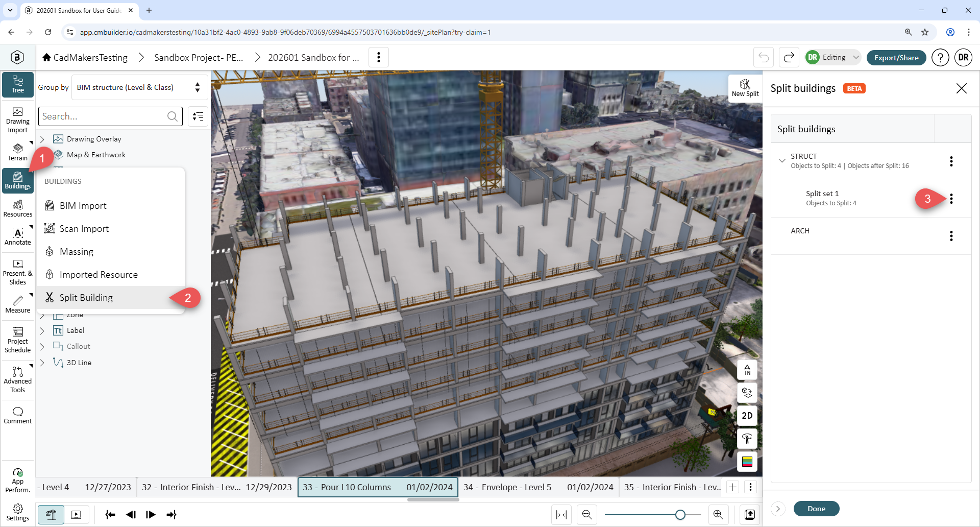The height and width of the screenshot is (527, 980).
Task: Jump to first timeline step
Action: (110, 515)
